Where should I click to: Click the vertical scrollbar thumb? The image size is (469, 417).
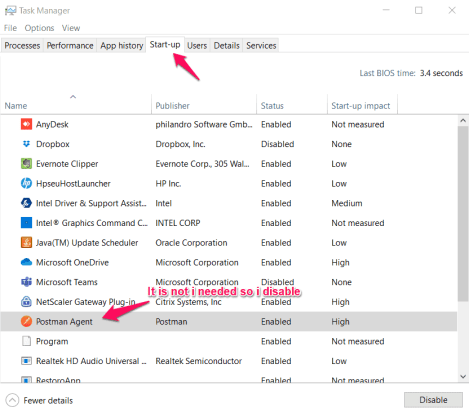(463, 214)
